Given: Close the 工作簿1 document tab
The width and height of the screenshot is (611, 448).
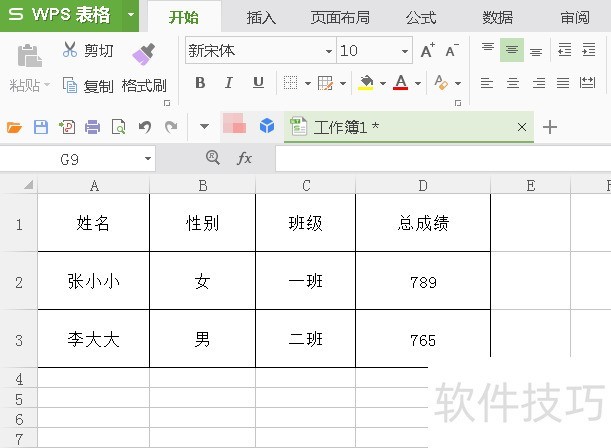Looking at the screenshot, I should pyautogui.click(x=522, y=127).
